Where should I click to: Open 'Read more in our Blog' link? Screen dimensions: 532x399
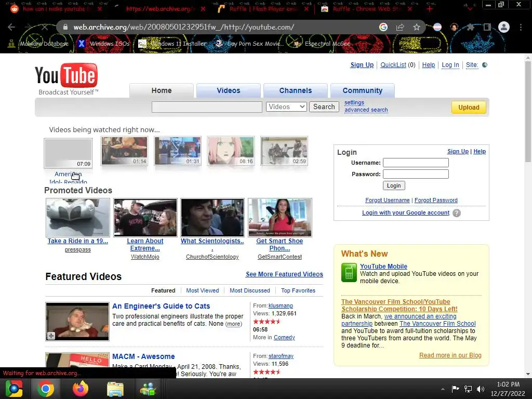[450, 355]
